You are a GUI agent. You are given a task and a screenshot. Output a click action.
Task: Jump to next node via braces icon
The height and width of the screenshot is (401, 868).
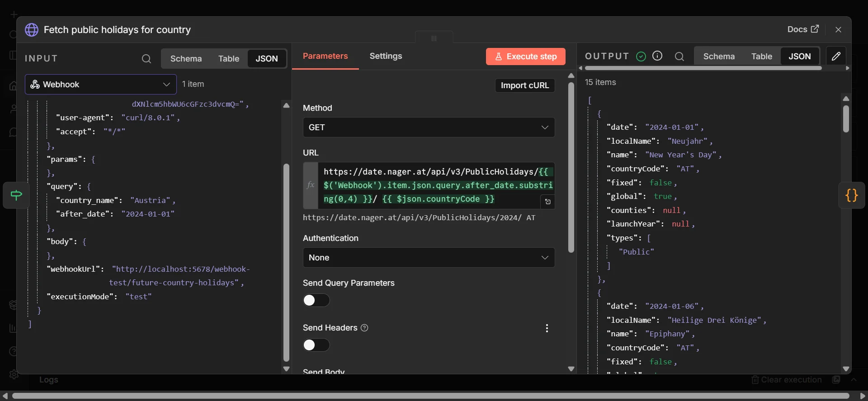coord(852,195)
